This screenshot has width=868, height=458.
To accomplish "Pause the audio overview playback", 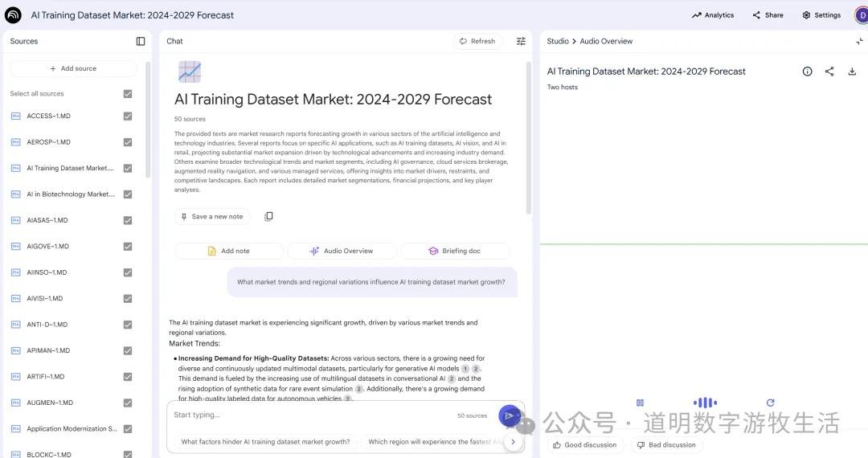I will [640, 403].
